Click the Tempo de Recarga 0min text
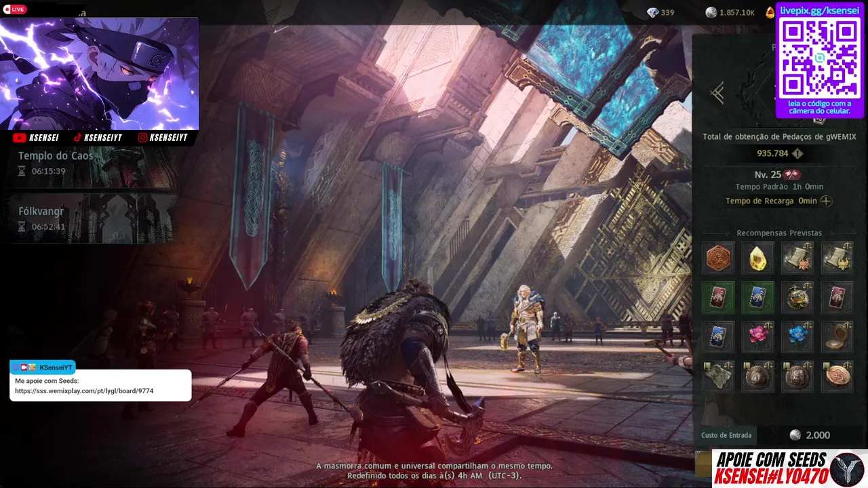Image resolution: width=868 pixels, height=488 pixels. coord(771,201)
